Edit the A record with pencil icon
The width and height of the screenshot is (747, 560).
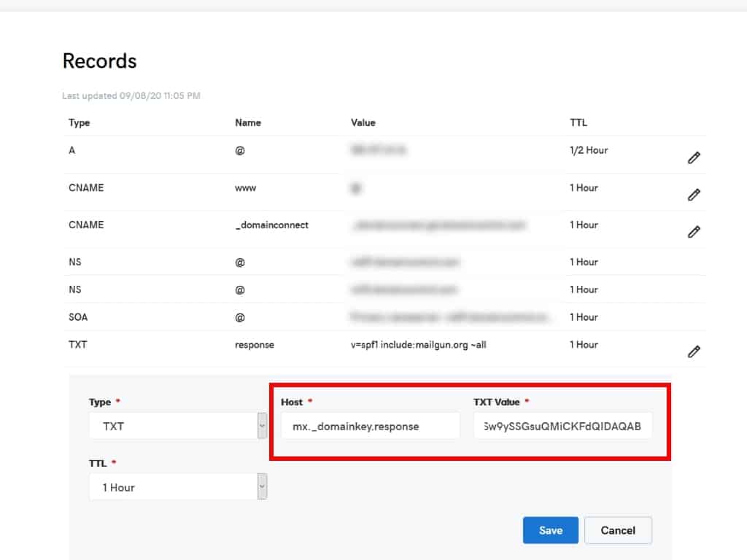694,157
